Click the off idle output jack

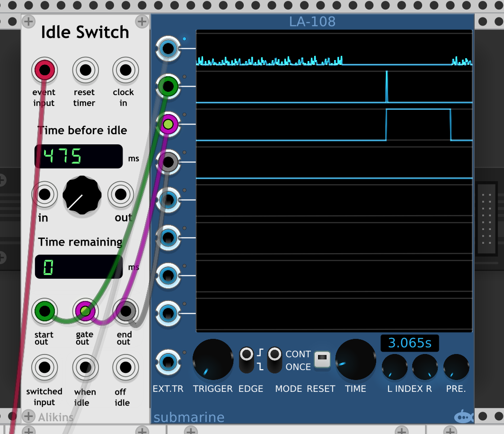[x=125, y=367]
